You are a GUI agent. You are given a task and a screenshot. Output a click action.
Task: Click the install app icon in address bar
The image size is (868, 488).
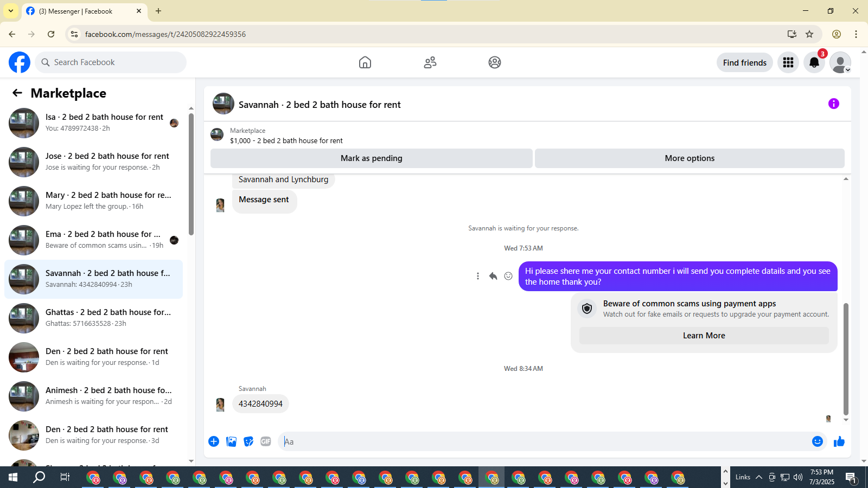(x=792, y=34)
